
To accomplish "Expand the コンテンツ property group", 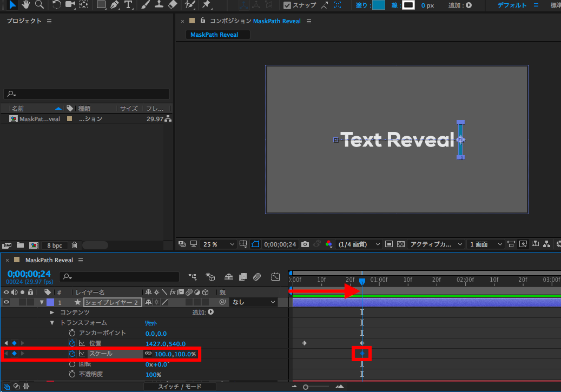I will click(x=52, y=313).
